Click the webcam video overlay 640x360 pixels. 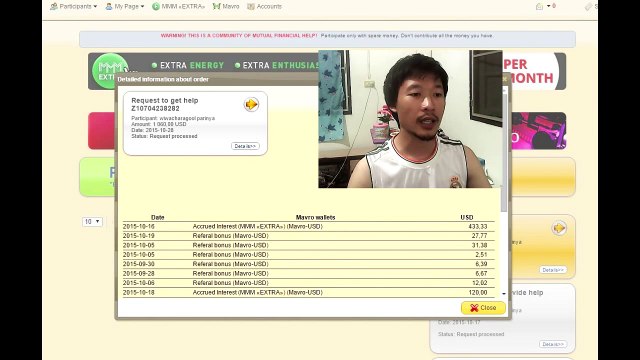point(410,119)
